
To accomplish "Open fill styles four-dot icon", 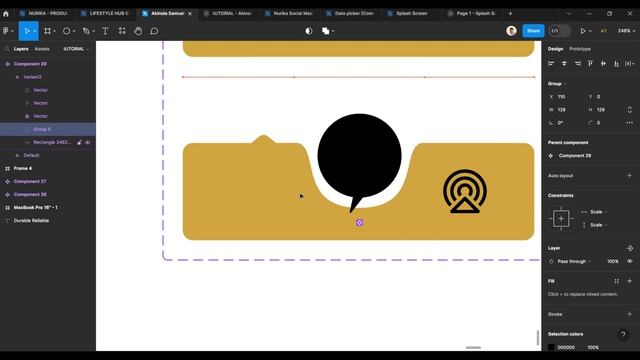I will (616, 281).
